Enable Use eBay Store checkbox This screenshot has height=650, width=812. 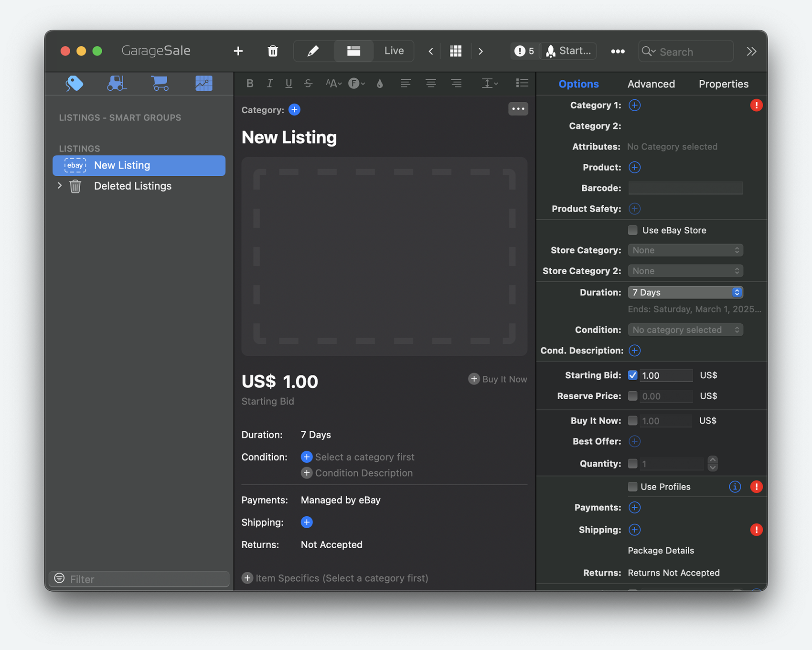click(633, 230)
